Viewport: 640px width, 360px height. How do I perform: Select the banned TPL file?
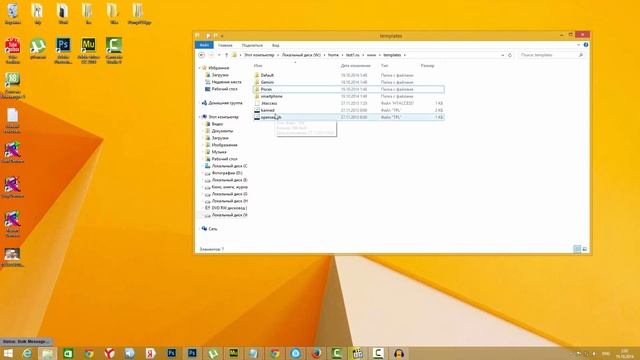(x=268, y=110)
